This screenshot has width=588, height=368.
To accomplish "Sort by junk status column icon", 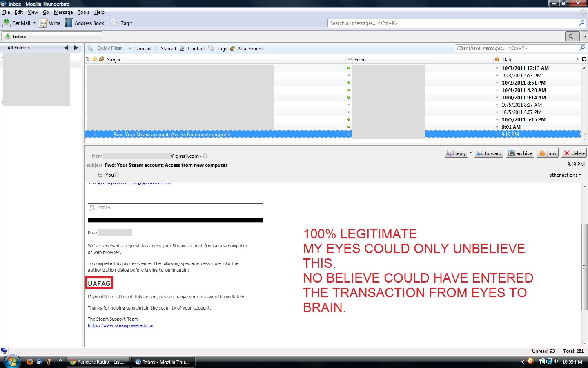I will pyautogui.click(x=497, y=59).
